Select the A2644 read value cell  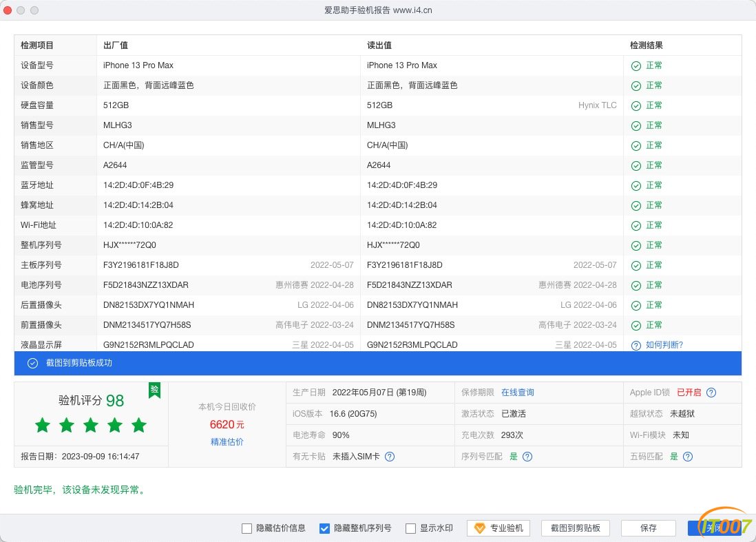click(379, 165)
